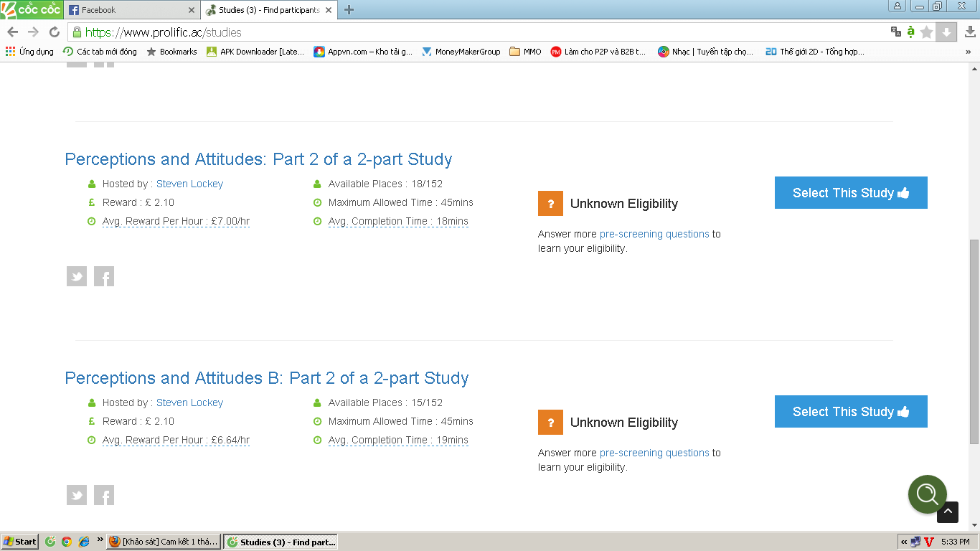980x551 pixels.
Task: Expand the bookmarks bar overflow chevron
Action: pos(969,52)
